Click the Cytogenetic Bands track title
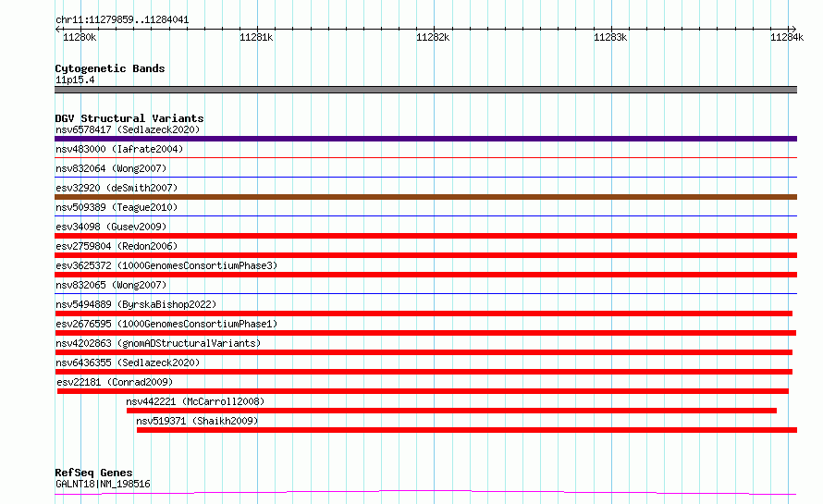823x504 pixels. (x=110, y=68)
